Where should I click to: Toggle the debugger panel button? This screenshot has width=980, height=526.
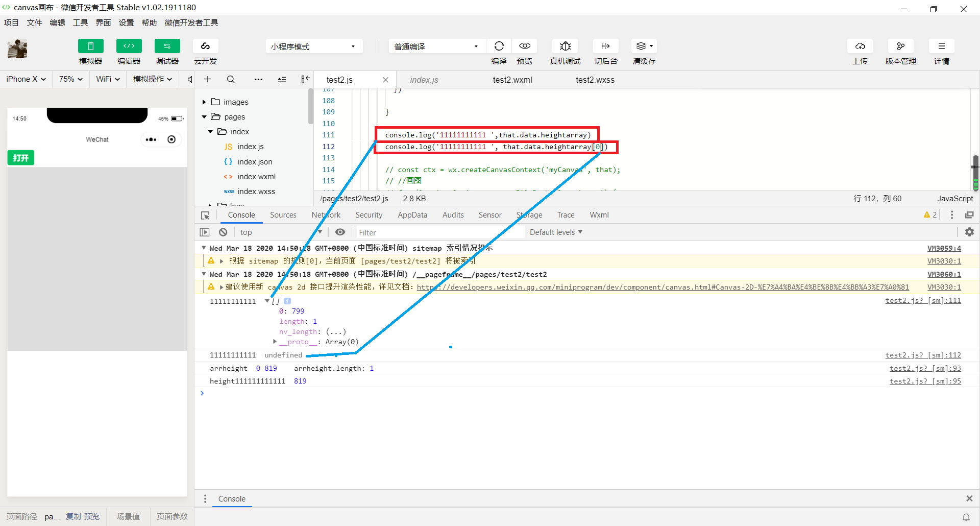(167, 46)
